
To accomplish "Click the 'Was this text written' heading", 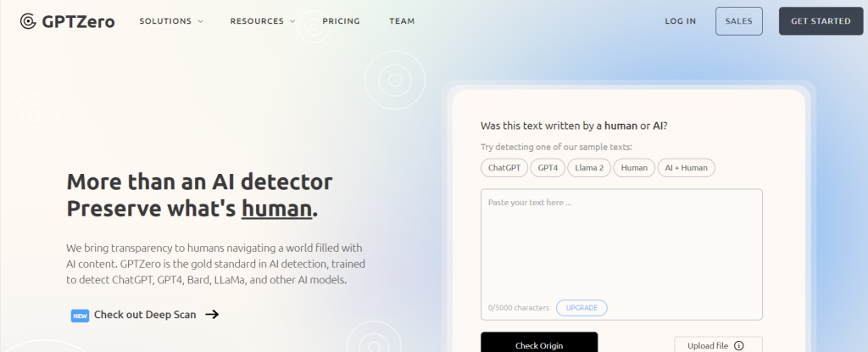I will 574,126.
